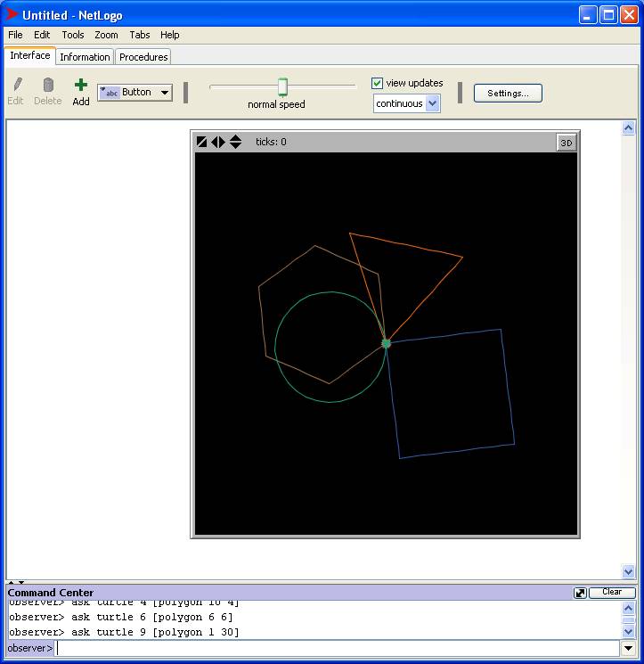The width and height of the screenshot is (644, 664).
Task: Click interface scrollbar down arrow
Action: 628,571
